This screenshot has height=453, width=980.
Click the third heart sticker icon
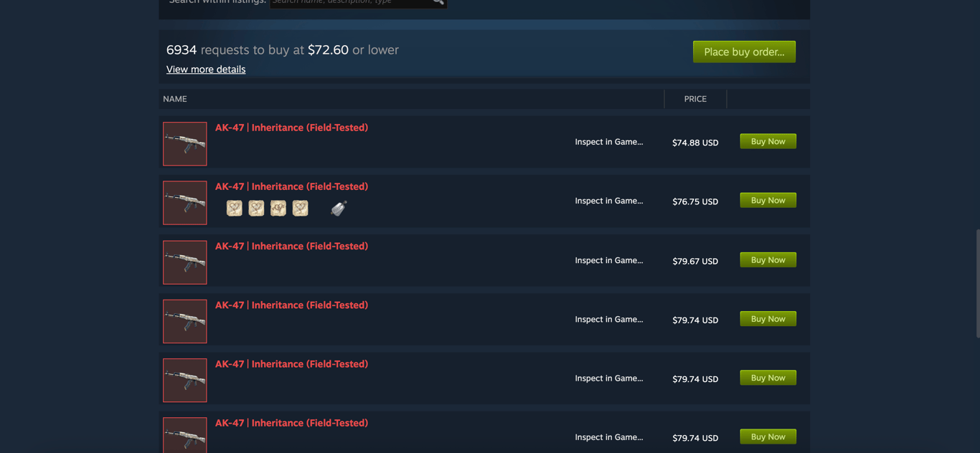(278, 208)
